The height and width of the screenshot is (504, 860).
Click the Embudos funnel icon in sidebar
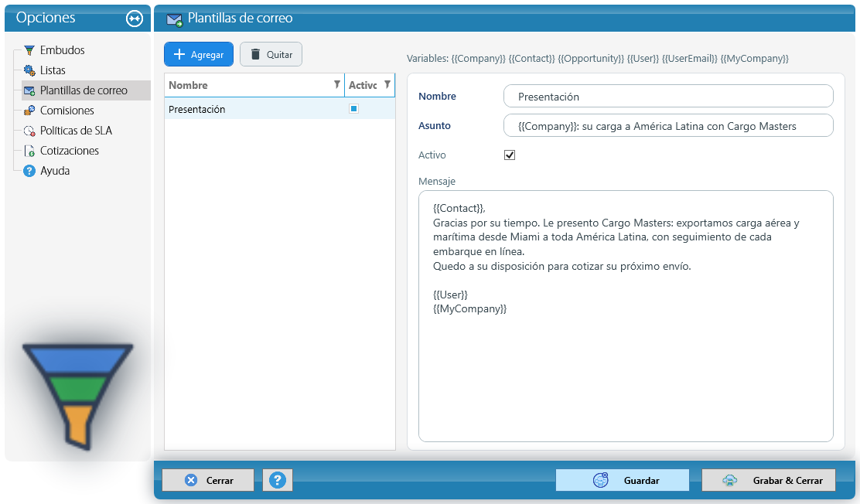pos(29,50)
